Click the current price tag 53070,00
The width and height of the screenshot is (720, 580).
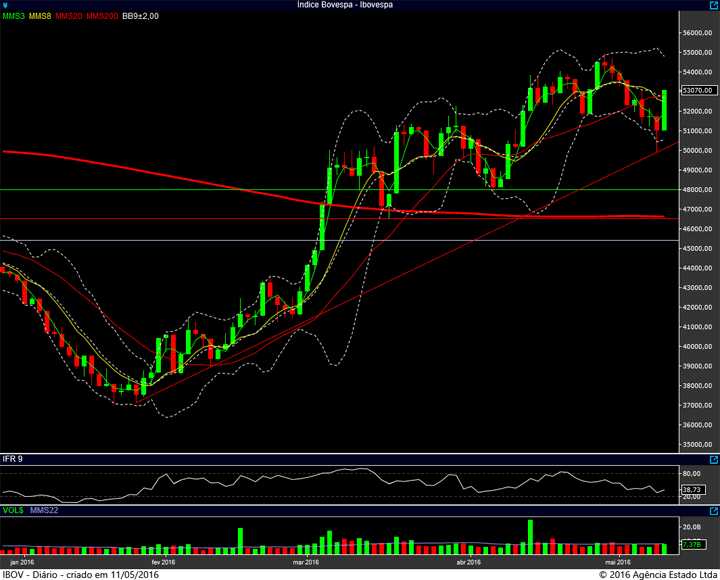tap(699, 90)
